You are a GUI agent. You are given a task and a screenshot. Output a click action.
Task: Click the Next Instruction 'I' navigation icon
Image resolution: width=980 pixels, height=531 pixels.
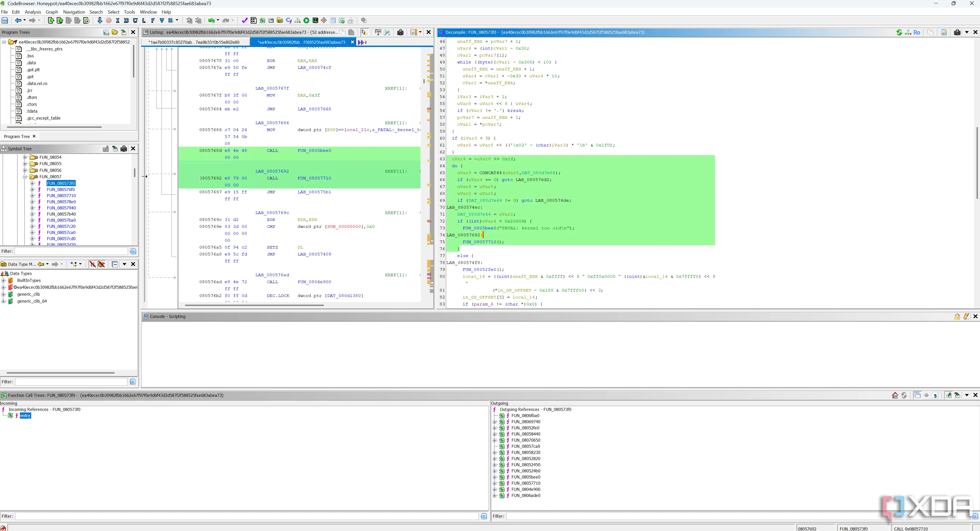pyautogui.click(x=118, y=20)
